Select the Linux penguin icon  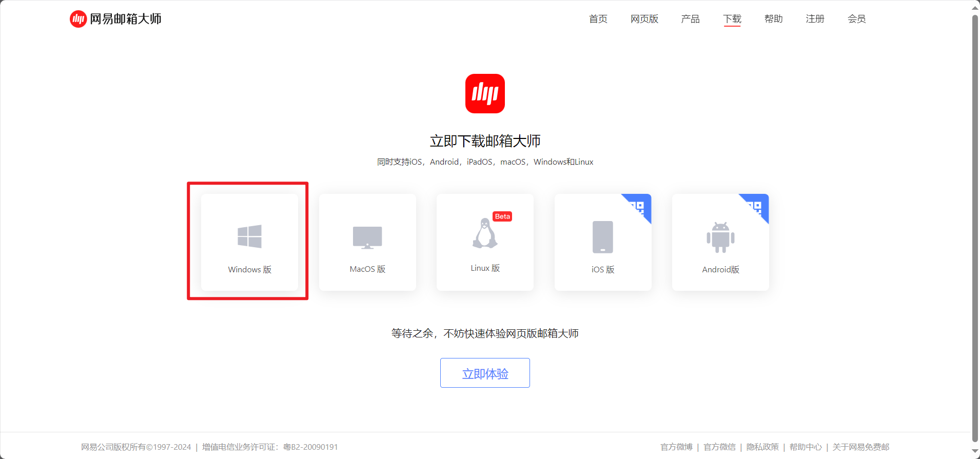[484, 233]
